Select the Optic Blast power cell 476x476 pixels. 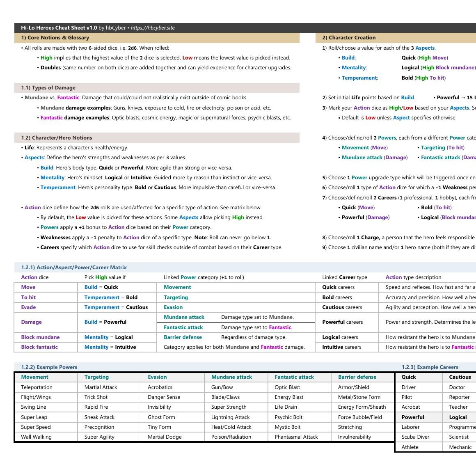[287, 387]
